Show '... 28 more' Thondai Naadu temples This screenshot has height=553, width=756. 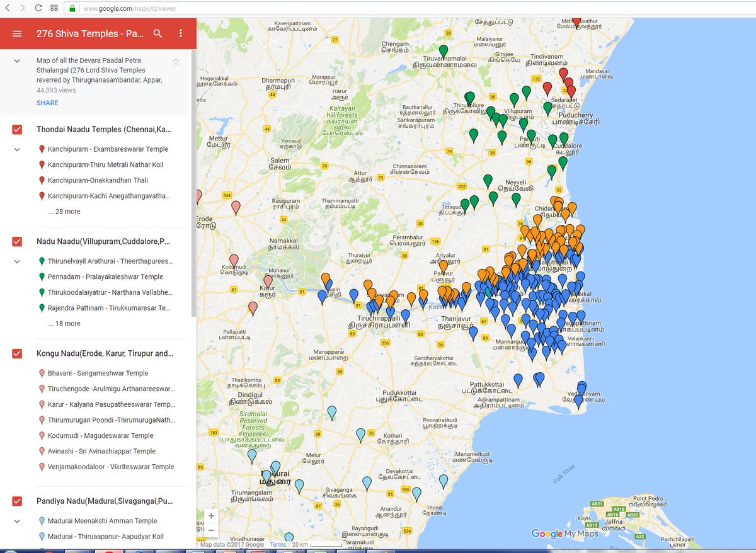pyautogui.click(x=64, y=212)
